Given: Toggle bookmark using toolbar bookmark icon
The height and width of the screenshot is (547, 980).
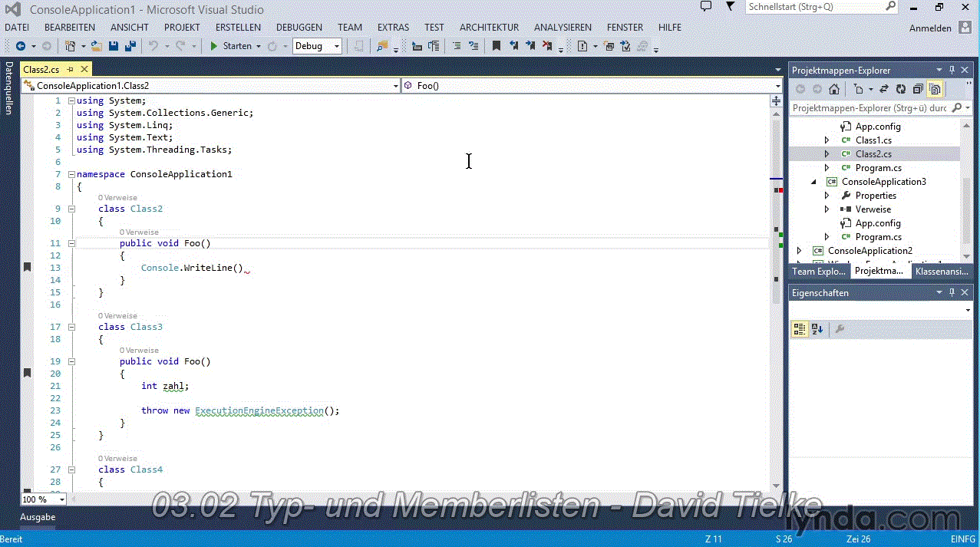Looking at the screenshot, I should click(497, 46).
